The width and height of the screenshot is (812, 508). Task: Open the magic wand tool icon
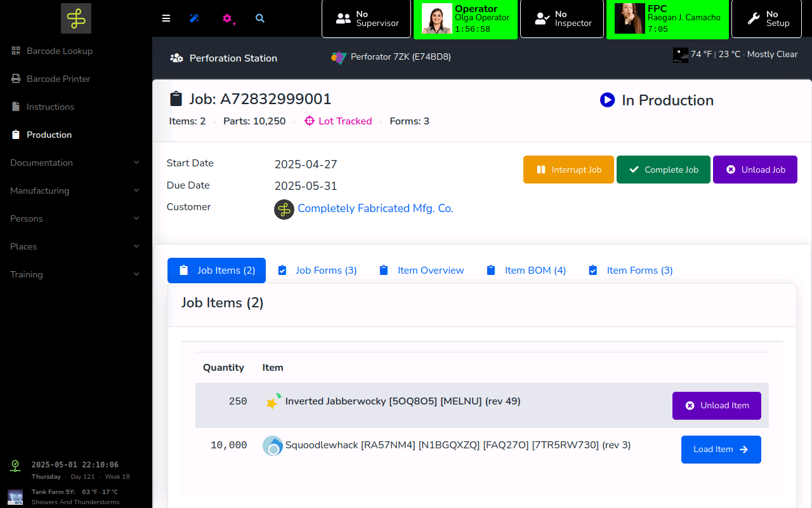click(194, 18)
